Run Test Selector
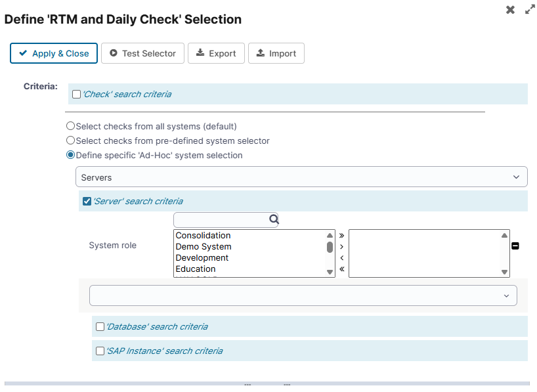The image size is (537, 392). (142, 53)
